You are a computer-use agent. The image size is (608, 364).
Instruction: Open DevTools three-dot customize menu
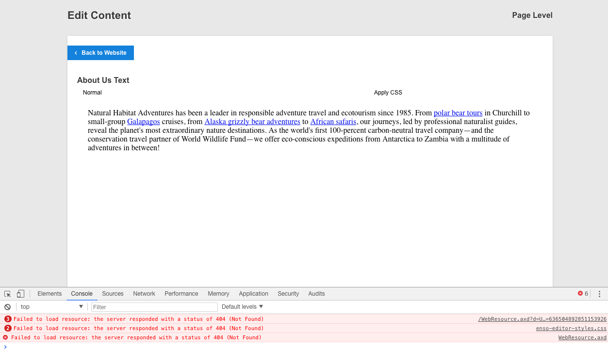click(599, 294)
